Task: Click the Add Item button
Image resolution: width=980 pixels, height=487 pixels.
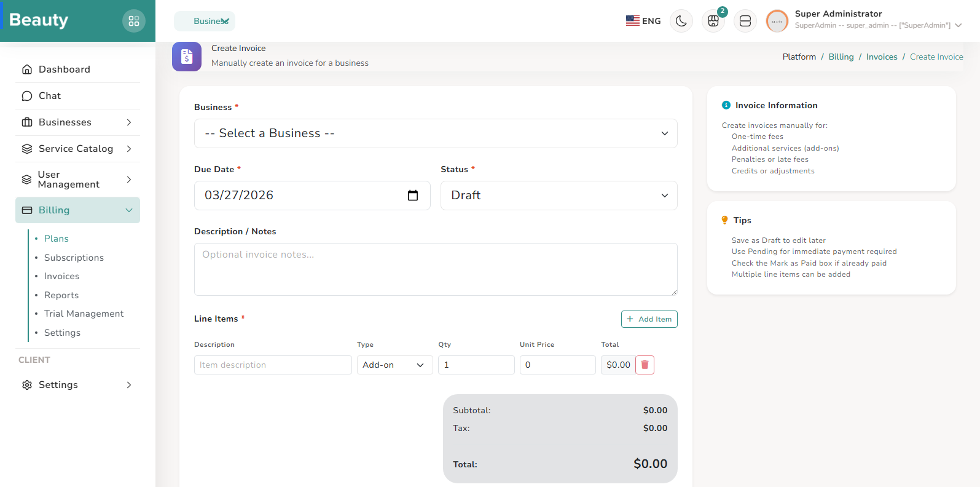Action: [x=649, y=319]
